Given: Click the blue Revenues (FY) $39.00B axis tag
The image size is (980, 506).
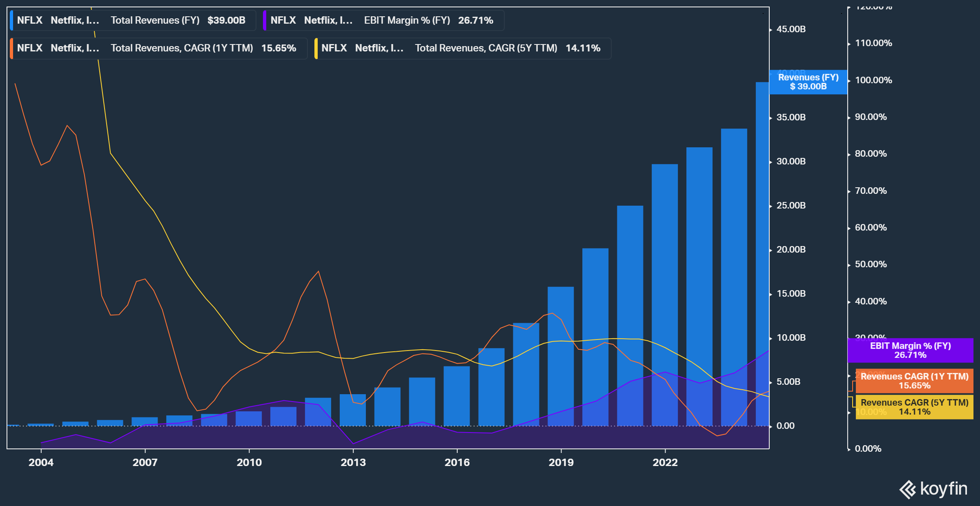Looking at the screenshot, I should (808, 82).
